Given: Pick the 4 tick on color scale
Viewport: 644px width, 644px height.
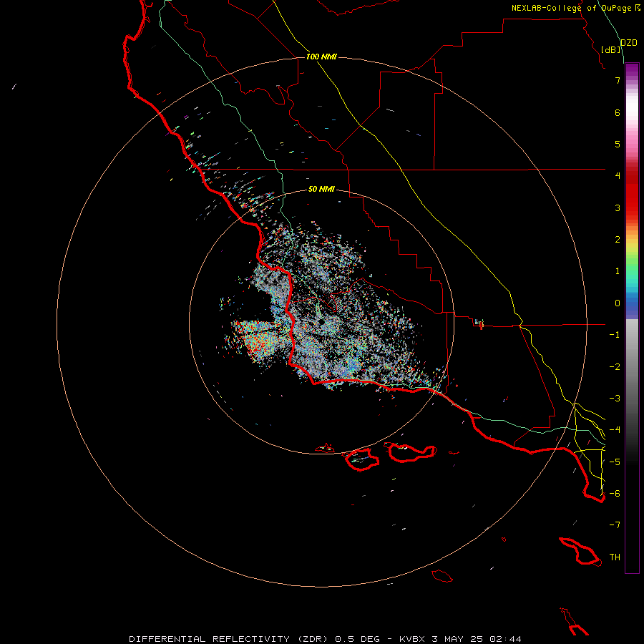Looking at the screenshot, I should pyautogui.click(x=618, y=176).
